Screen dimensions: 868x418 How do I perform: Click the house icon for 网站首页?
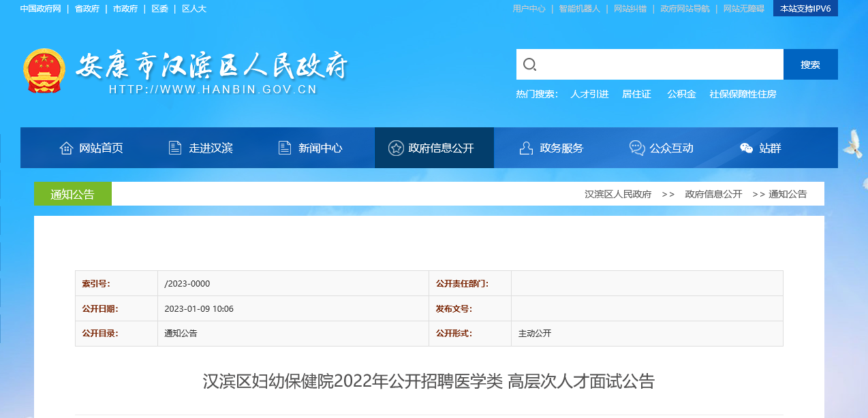click(66, 148)
